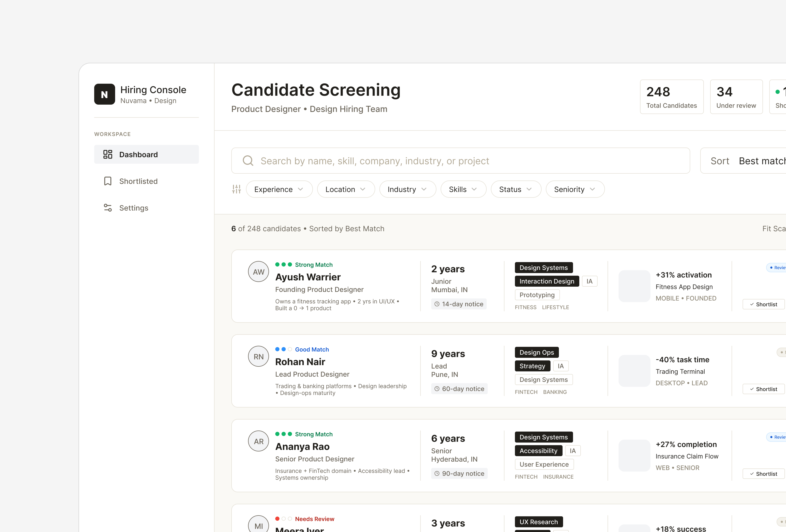This screenshot has width=786, height=532.
Task: Click Design Systems tag on Rohan Nair
Action: 544,380
